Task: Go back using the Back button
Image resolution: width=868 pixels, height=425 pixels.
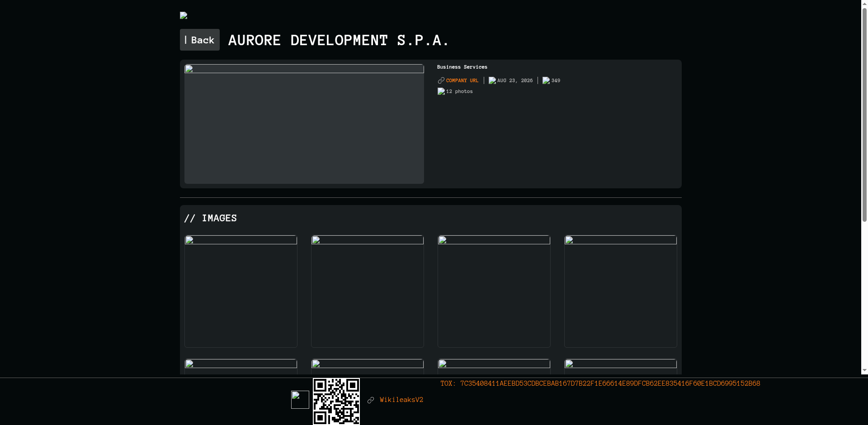Action: [200, 40]
